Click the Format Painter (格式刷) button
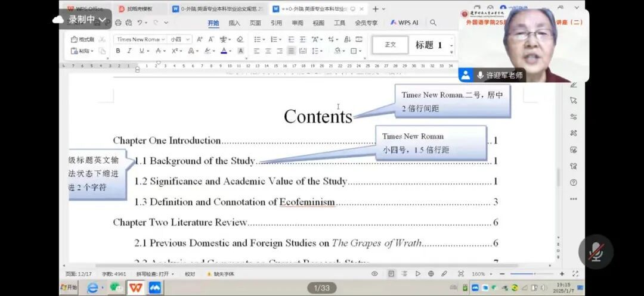The width and height of the screenshot is (644, 296). (83, 39)
